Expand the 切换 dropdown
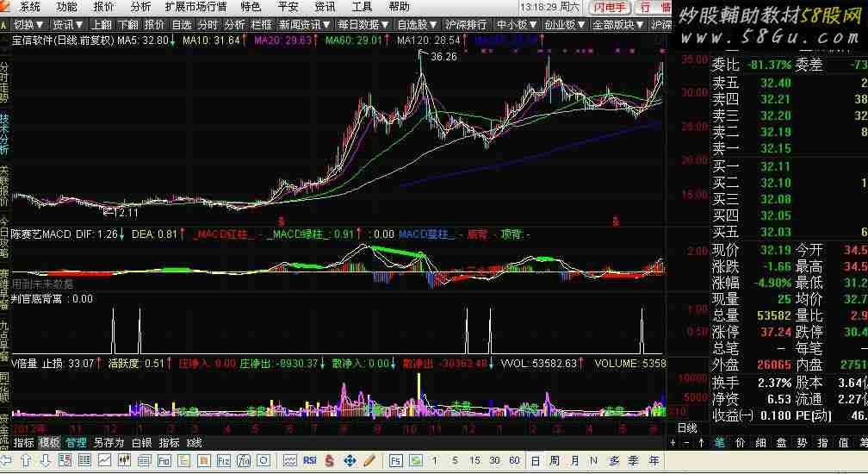 coord(28,25)
